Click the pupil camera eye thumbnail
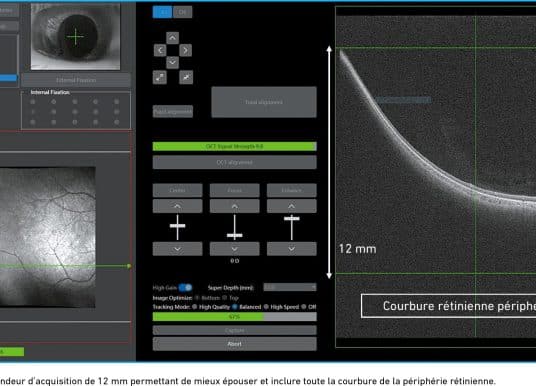536x386 pixels. click(76, 37)
